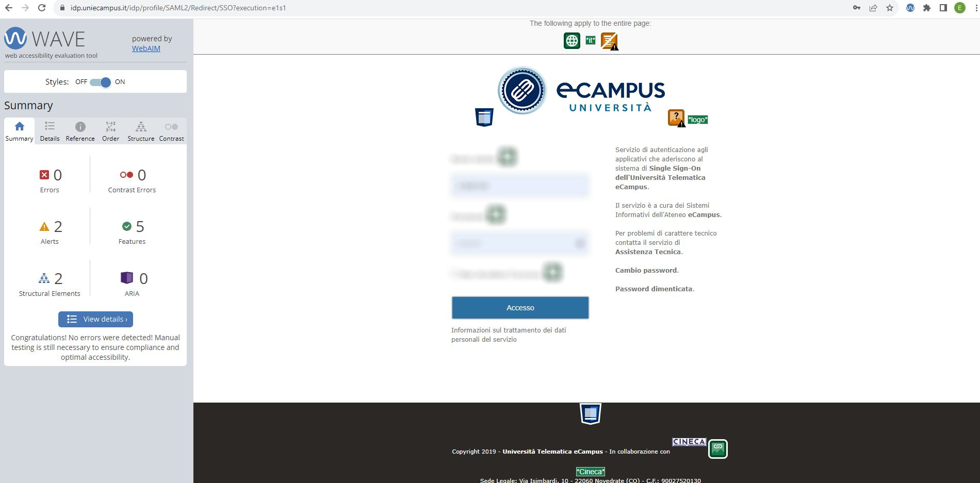This screenshot has height=483, width=980.
Task: Toggle the Styles switch off
Action: pyautogui.click(x=101, y=82)
